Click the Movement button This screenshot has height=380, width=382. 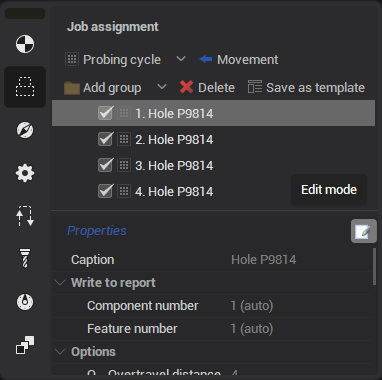(239, 60)
